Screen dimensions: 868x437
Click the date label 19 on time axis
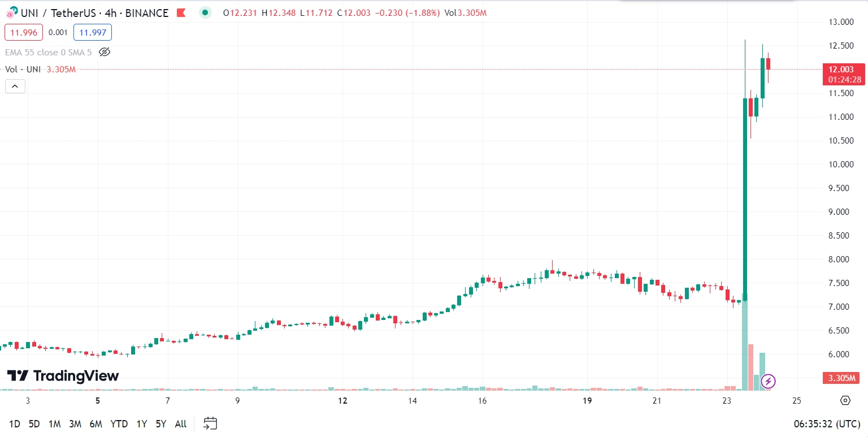coord(587,401)
